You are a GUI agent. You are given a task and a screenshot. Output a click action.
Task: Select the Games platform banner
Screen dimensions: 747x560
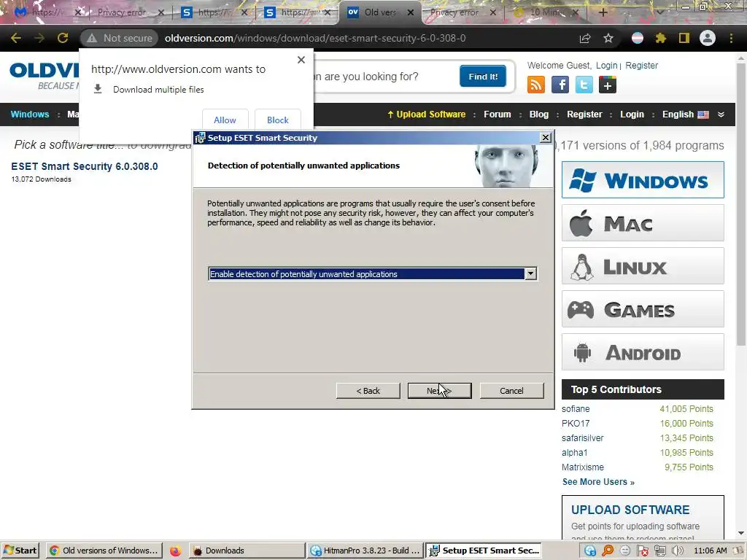[x=643, y=309]
